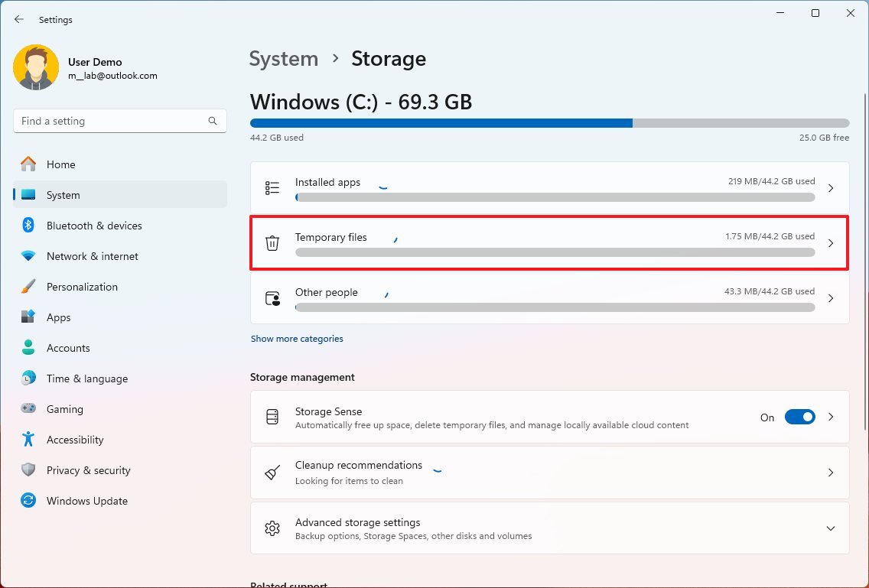Click the user profile avatar picture
The width and height of the screenshot is (869, 588).
click(x=36, y=68)
